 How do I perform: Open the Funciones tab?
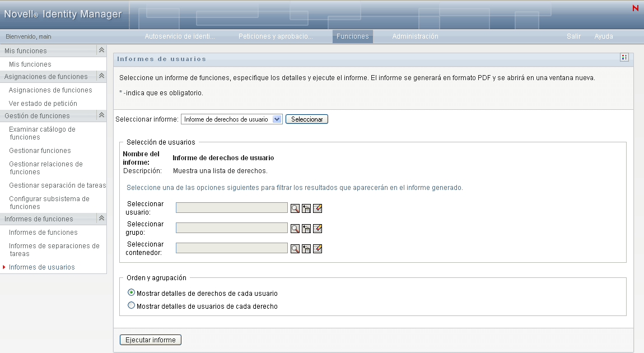[x=352, y=36]
